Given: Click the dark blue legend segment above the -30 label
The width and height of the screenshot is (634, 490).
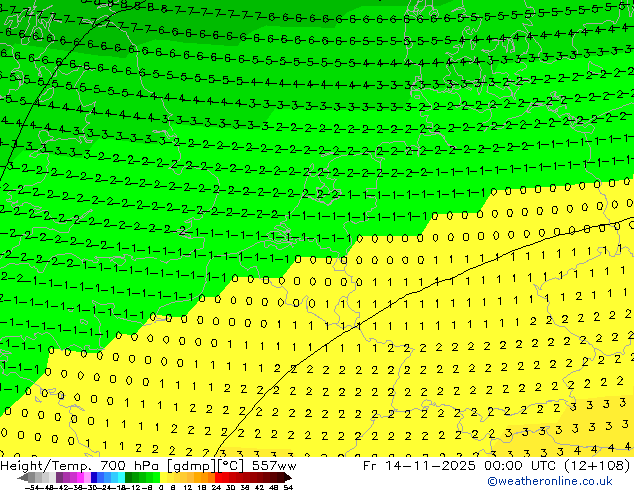Looking at the screenshot, I should point(94,478).
